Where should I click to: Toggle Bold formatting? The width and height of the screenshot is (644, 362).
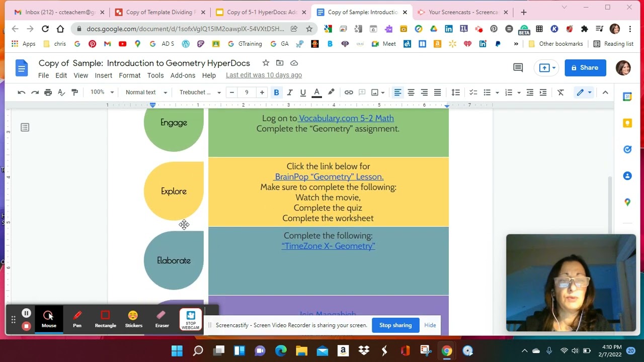(276, 93)
